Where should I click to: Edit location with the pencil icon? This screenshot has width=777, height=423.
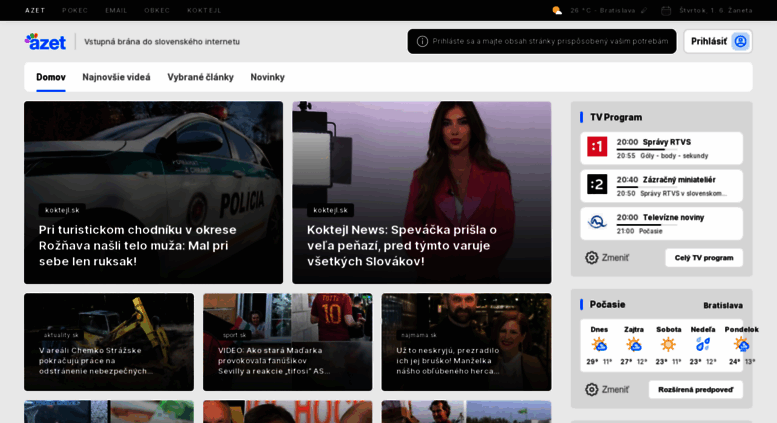[x=644, y=10]
